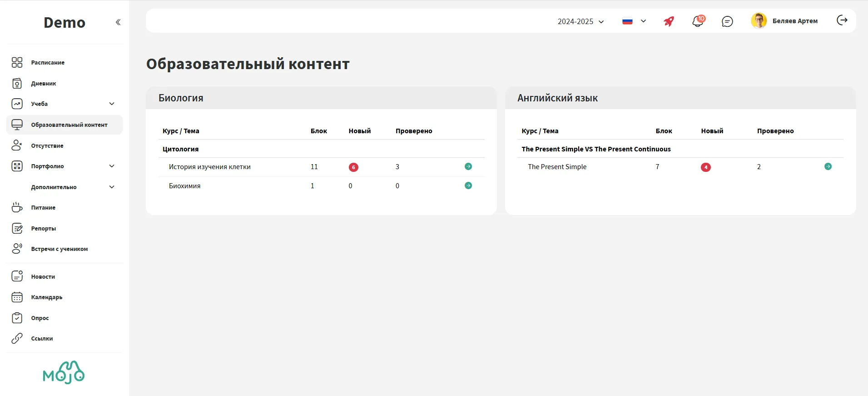The height and width of the screenshot is (396, 868).
Task: Open the language flag dropdown
Action: (x=634, y=21)
